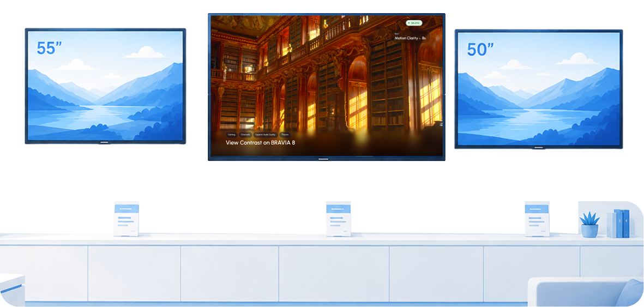The image size is (644, 307).
Task: Select the Theatre tag chip
Action: tap(285, 135)
